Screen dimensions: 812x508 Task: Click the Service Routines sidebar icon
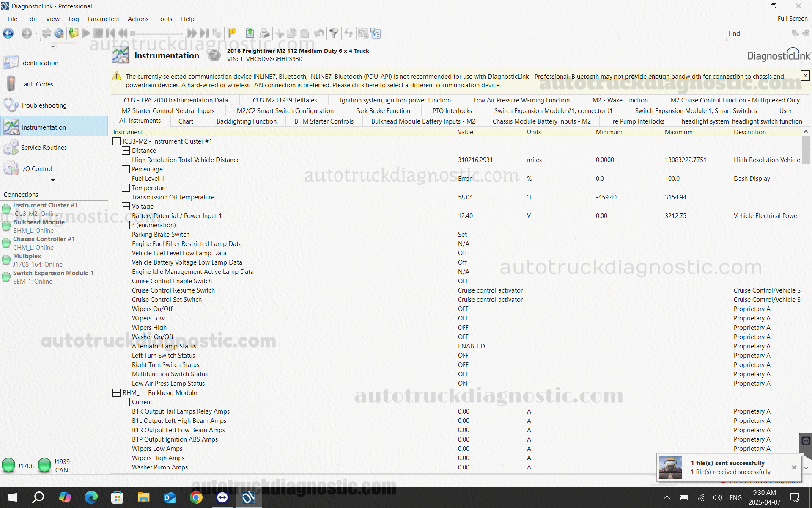(x=11, y=147)
